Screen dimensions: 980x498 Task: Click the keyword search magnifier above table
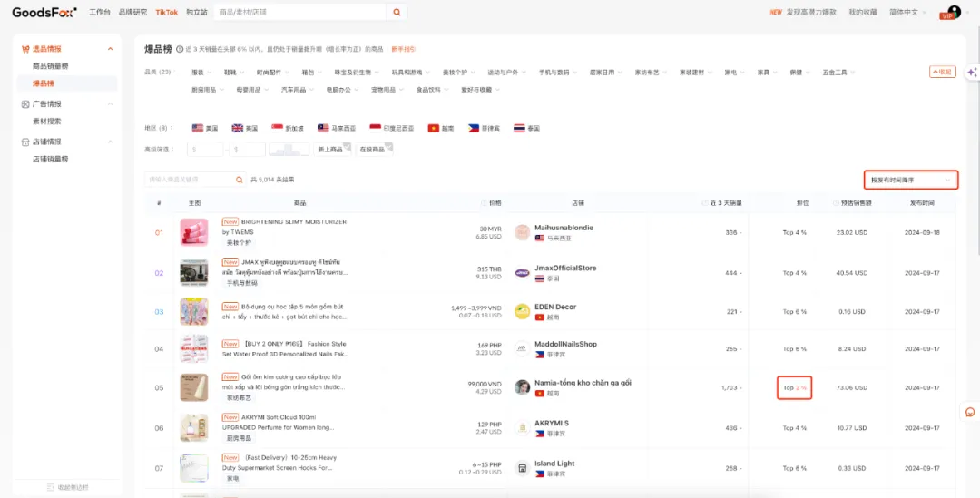tap(239, 180)
